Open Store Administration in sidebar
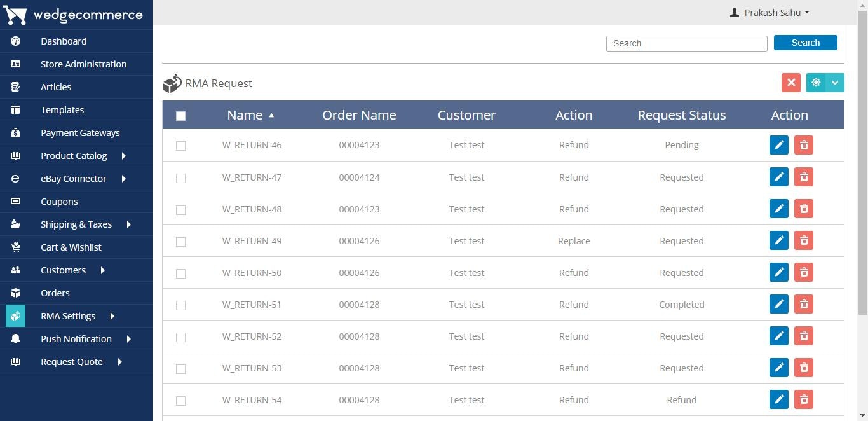 (x=83, y=64)
